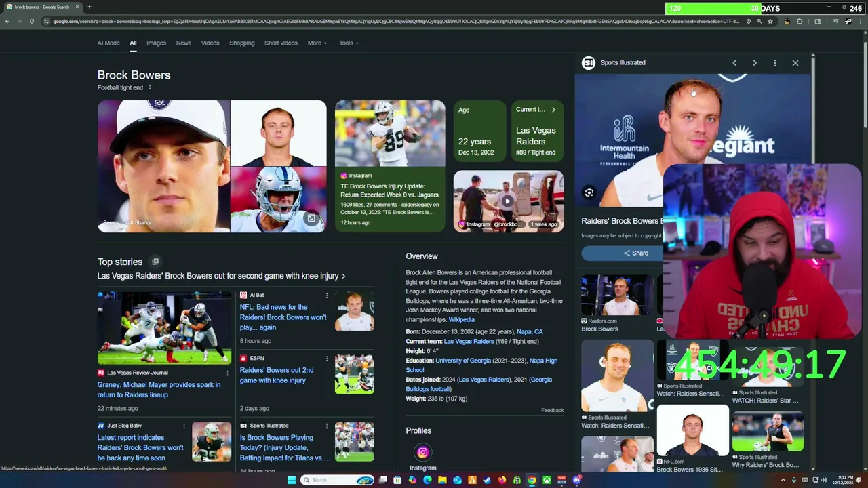Open Xbox app from taskbar
The height and width of the screenshot is (488, 868).
pyautogui.click(x=547, y=480)
